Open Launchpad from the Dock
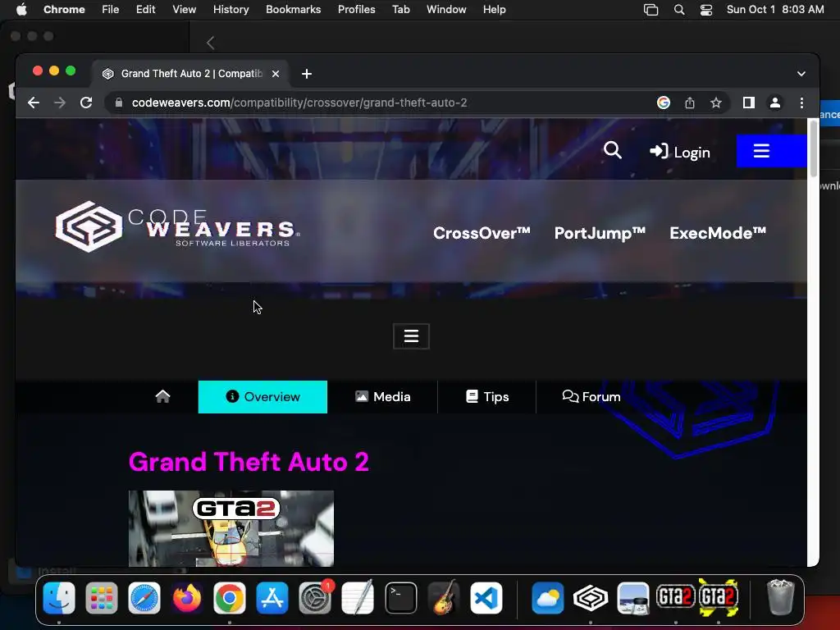 [101, 598]
